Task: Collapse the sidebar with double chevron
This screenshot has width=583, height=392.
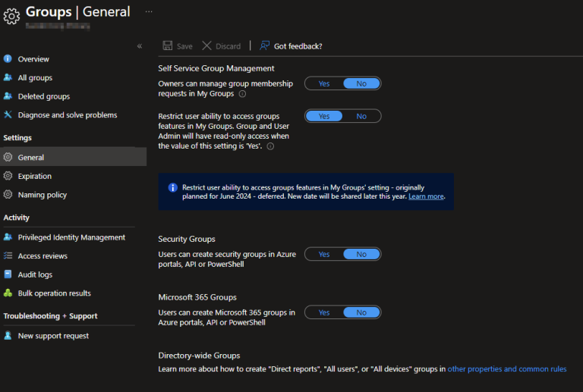Action: coord(140,46)
